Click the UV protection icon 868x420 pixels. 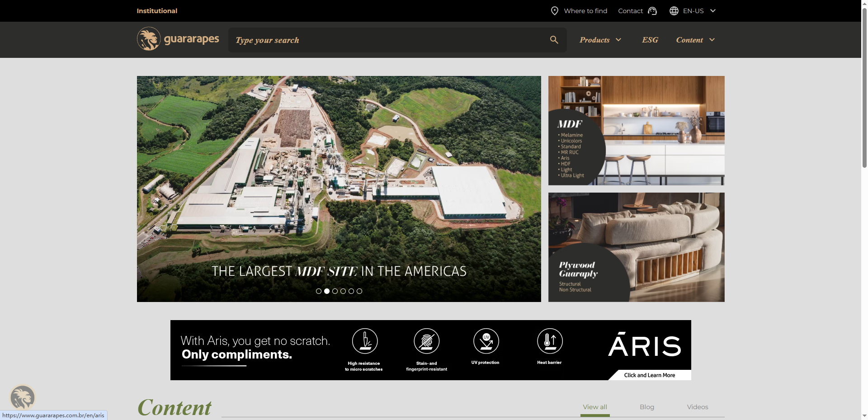pyautogui.click(x=486, y=341)
